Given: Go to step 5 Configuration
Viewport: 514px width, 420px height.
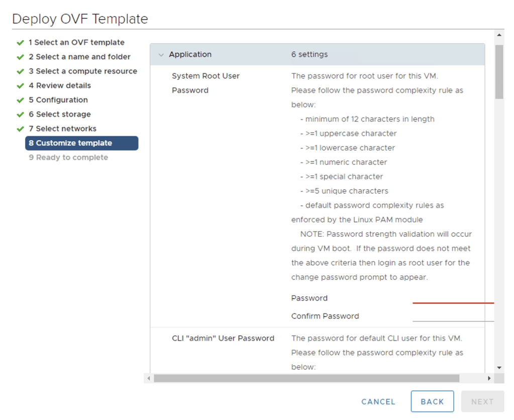Looking at the screenshot, I should pyautogui.click(x=58, y=100).
